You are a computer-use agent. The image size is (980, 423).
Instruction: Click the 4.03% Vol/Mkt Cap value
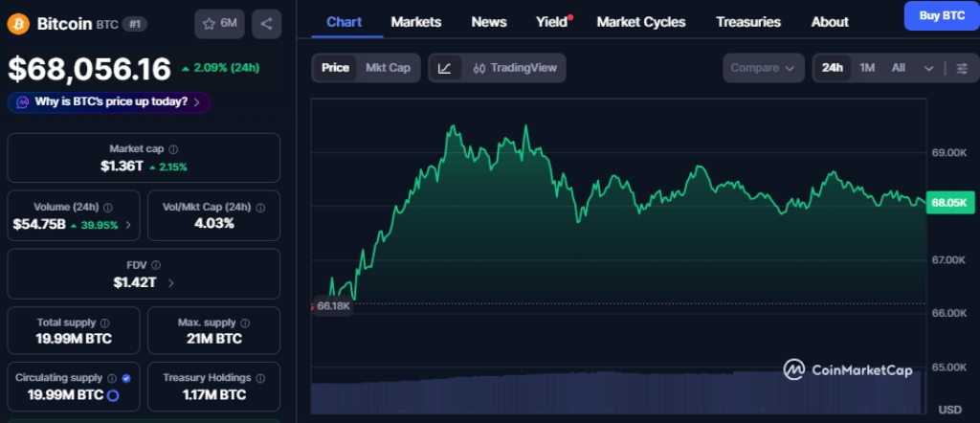(x=213, y=223)
